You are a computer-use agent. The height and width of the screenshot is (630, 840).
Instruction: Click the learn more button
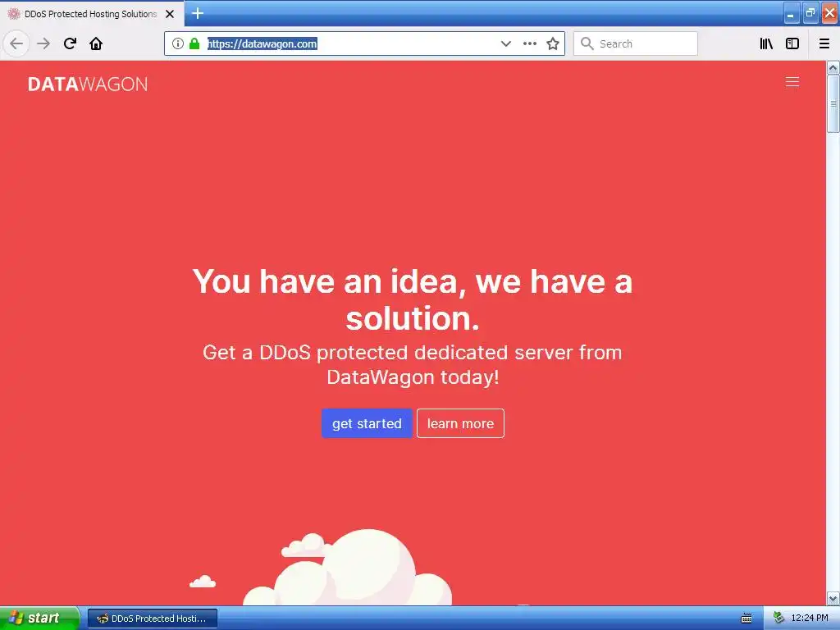tap(461, 423)
